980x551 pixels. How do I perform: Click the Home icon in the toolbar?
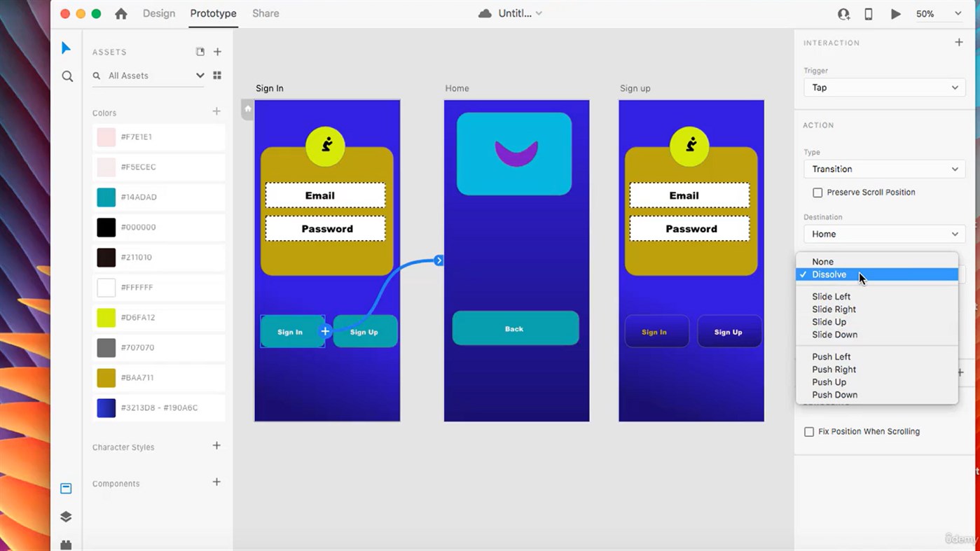[120, 13]
